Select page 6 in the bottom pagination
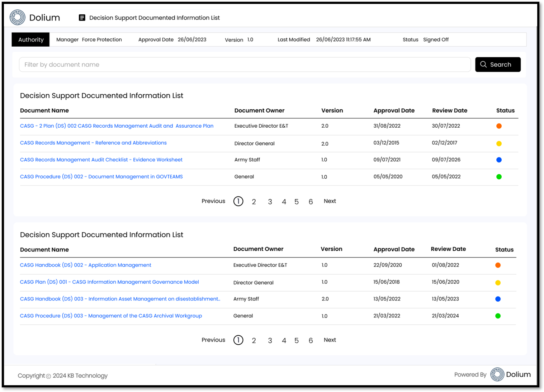 click(x=311, y=340)
